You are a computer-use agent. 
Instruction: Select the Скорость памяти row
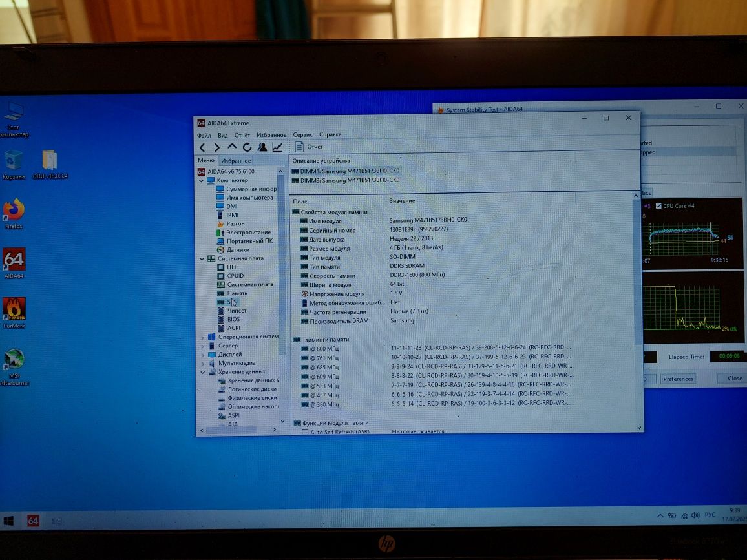click(373, 275)
